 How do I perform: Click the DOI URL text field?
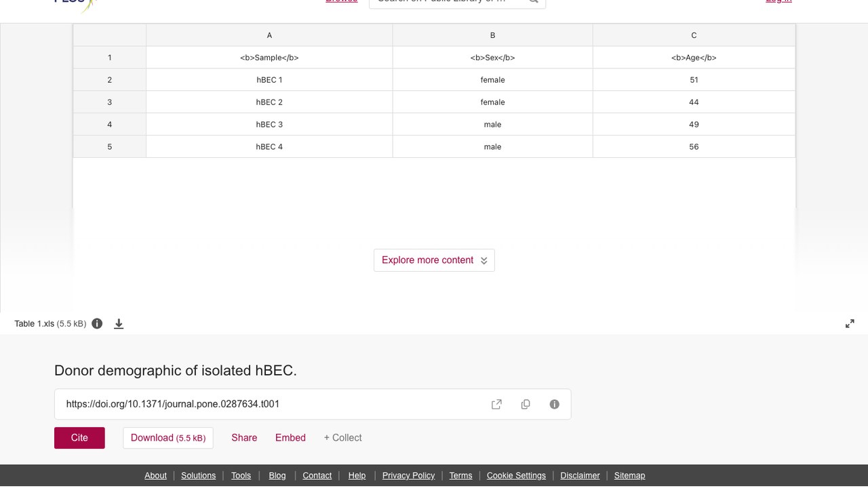(313, 405)
